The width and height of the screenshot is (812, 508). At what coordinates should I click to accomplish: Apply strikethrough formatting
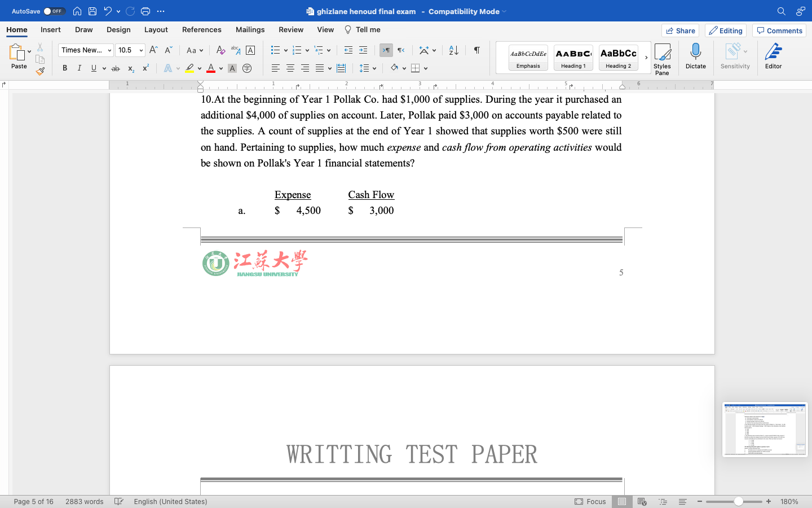point(115,68)
